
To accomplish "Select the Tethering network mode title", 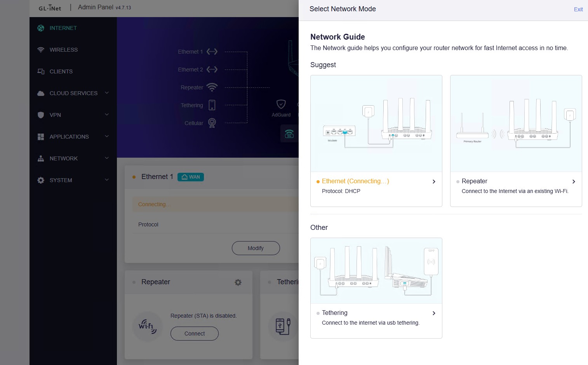I will [335, 313].
